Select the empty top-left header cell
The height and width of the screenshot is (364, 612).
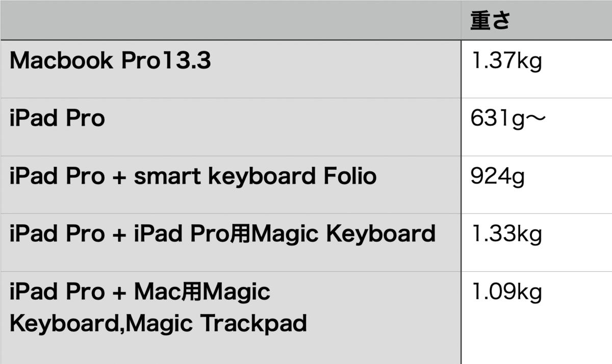231,20
